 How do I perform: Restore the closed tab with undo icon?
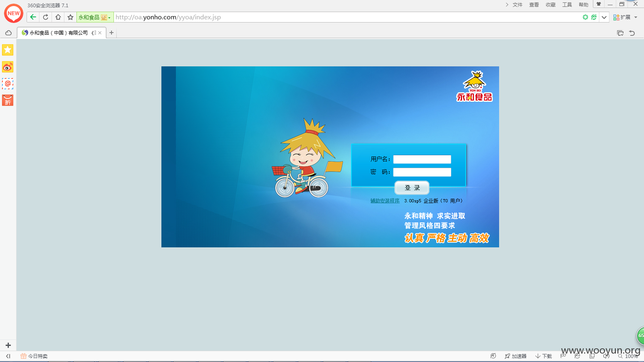point(632,33)
